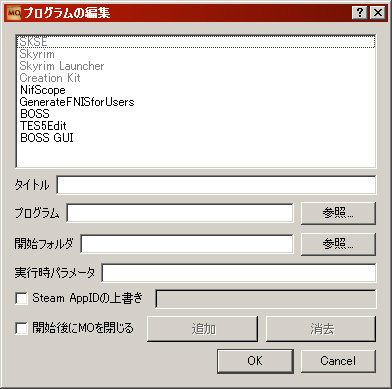Select NifScope in the program list
392x389 pixels.
[196, 90]
